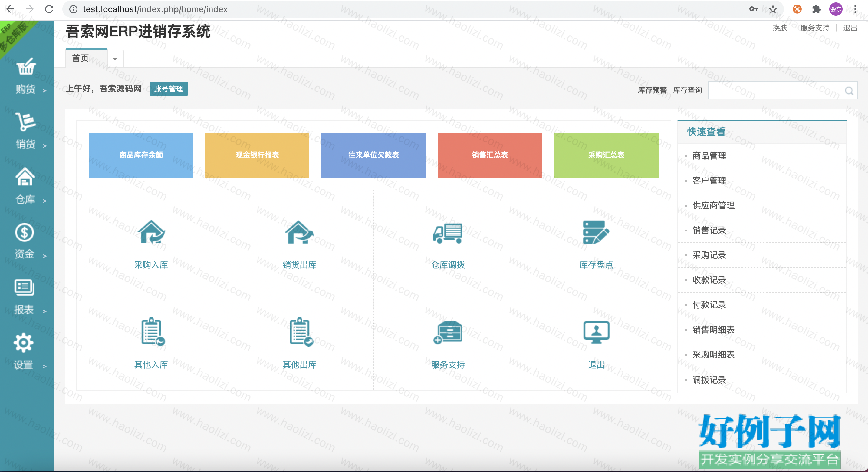Image resolution: width=868 pixels, height=472 pixels.
Task: Open 商品管理 in quick view
Action: (x=709, y=156)
